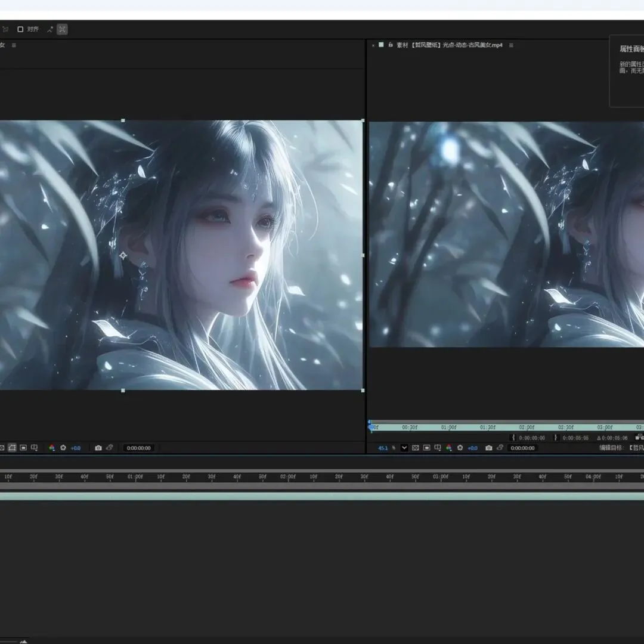This screenshot has width=644, height=644.
Task: Toggle the footage viewer lock icon
Action: (x=390, y=45)
